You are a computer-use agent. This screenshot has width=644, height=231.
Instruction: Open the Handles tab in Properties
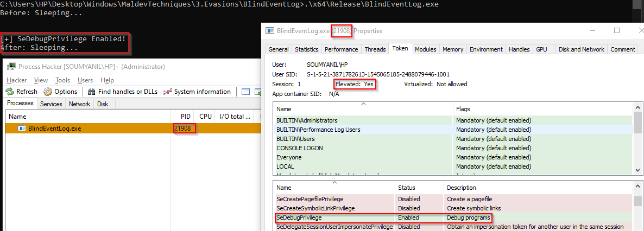[x=519, y=49]
